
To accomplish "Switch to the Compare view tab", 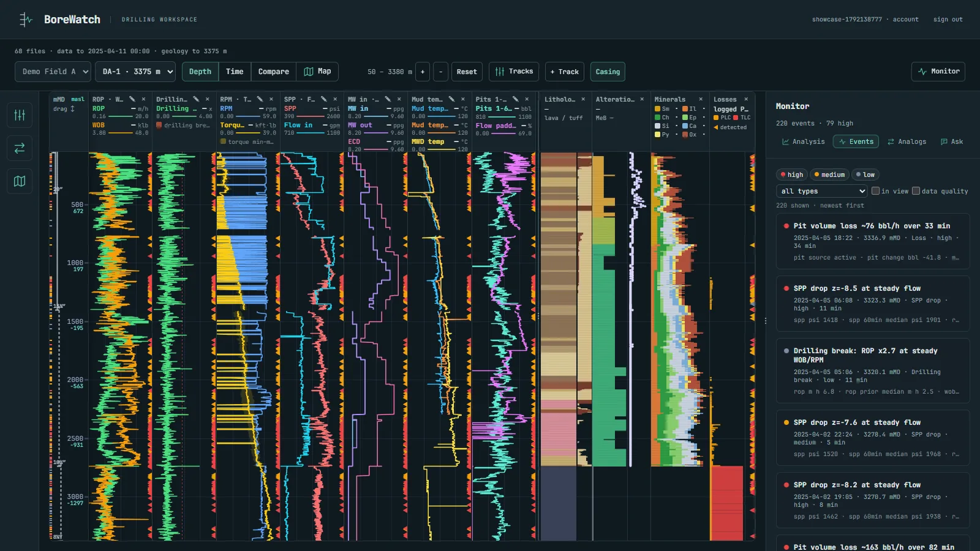I will 273,72.
